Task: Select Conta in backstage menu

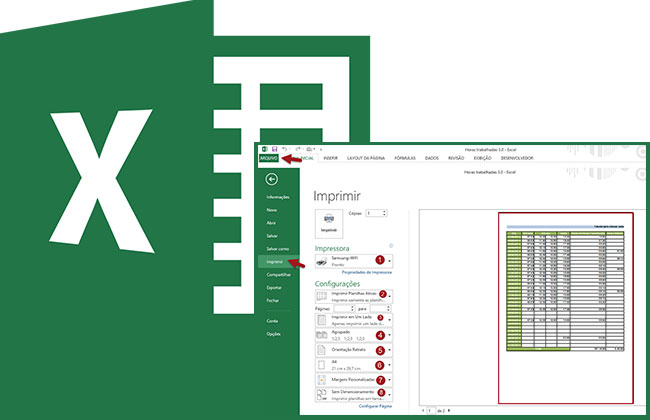Action: pyautogui.click(x=272, y=321)
